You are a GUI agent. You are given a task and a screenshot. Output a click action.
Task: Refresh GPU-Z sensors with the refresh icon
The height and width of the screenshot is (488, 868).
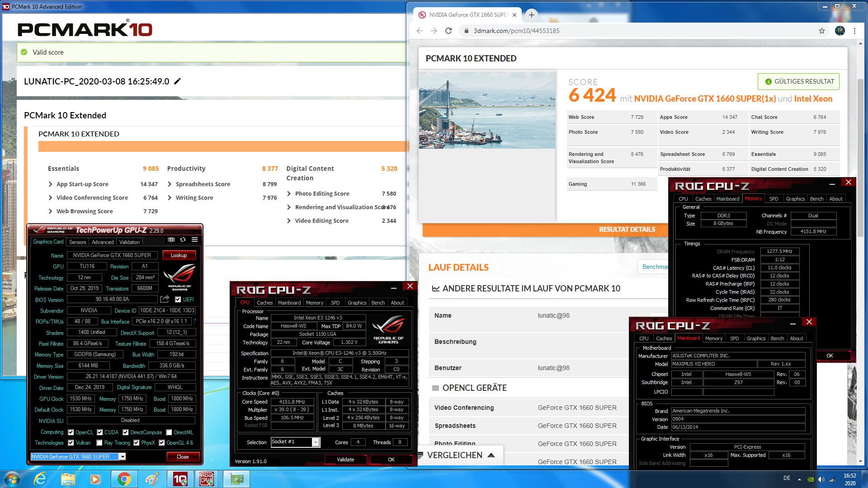(x=183, y=240)
